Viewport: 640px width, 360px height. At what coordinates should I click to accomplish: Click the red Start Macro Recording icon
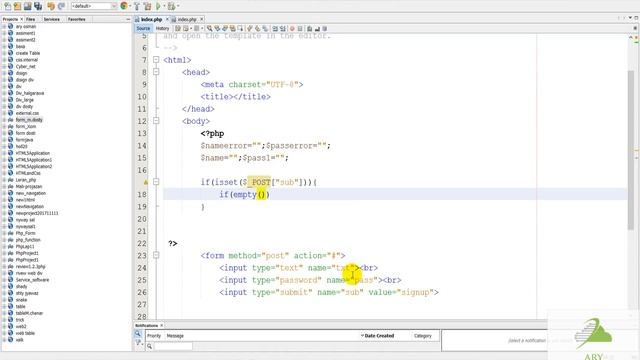[292, 29]
